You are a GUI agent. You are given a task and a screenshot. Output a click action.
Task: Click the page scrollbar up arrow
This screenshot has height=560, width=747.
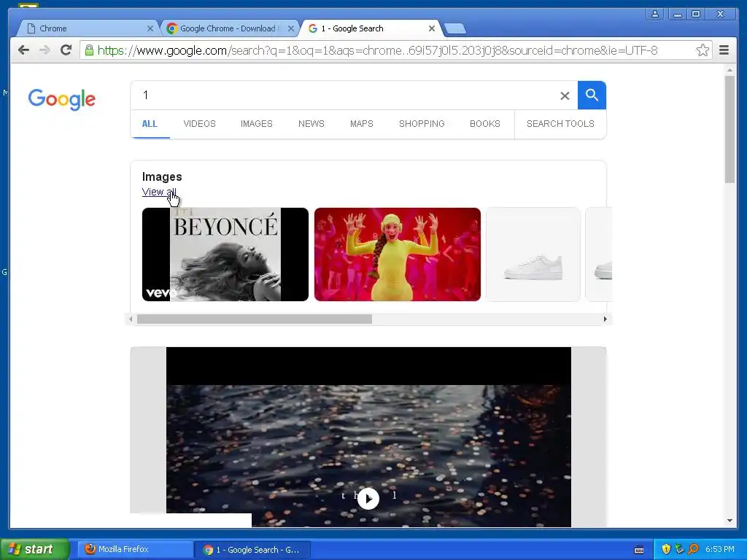tap(729, 70)
